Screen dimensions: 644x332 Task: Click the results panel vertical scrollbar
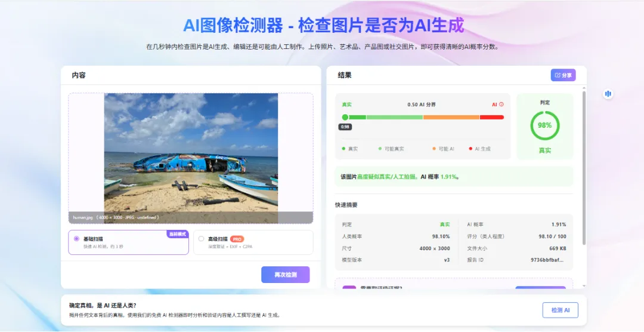(x=584, y=168)
